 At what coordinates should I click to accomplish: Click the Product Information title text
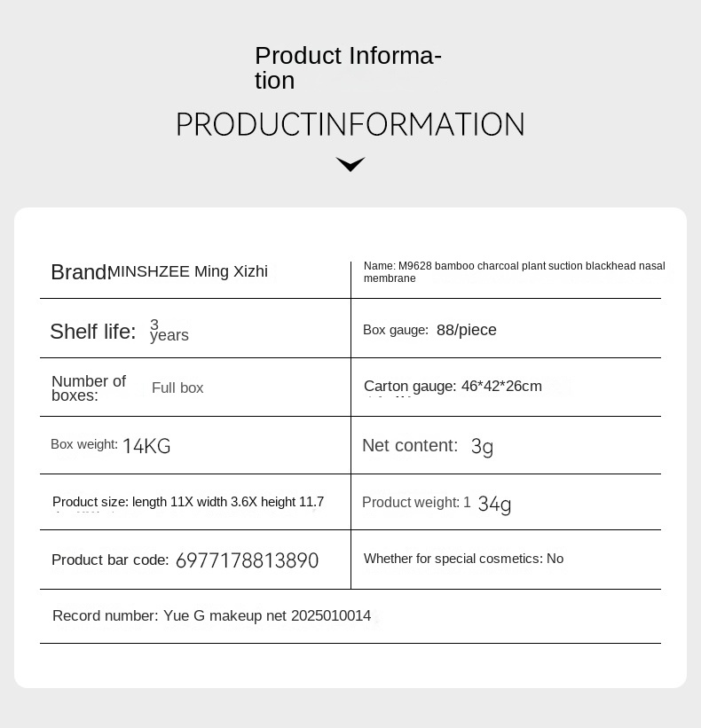coord(348,67)
